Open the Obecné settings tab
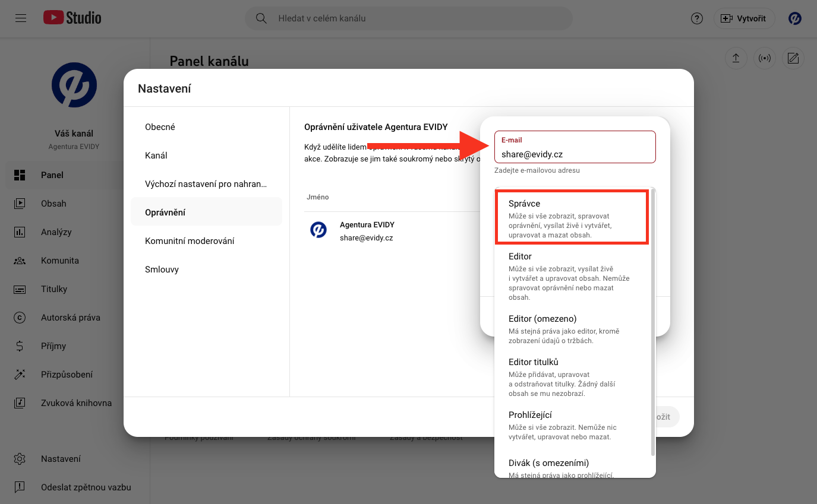Viewport: 817px width, 504px height. tap(206, 127)
